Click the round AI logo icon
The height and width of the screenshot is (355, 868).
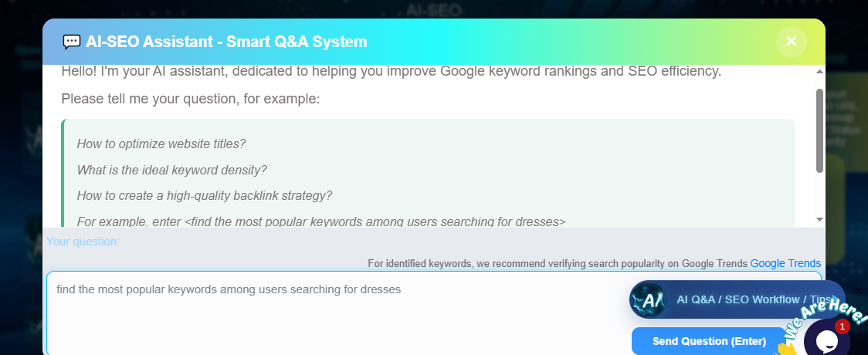(x=648, y=300)
